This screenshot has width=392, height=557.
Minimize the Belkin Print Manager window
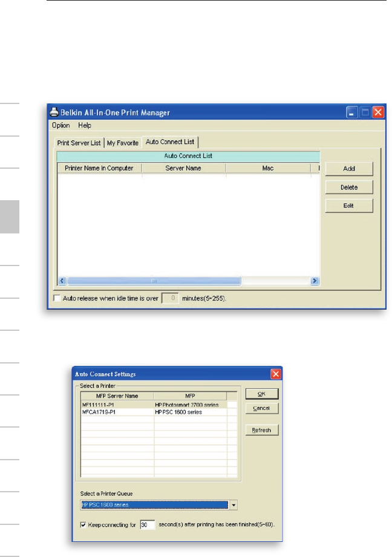pyautogui.click(x=352, y=112)
